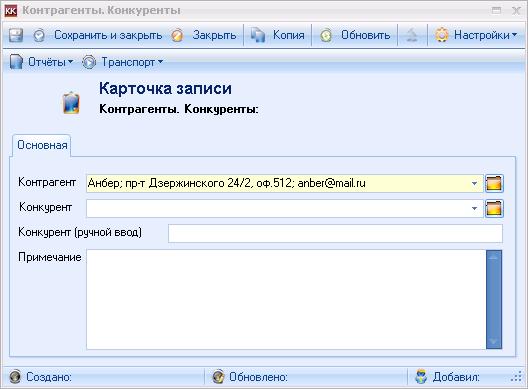The width and height of the screenshot is (528, 389).
Task: Open folder icon next to Конкурент field
Action: coord(494,208)
